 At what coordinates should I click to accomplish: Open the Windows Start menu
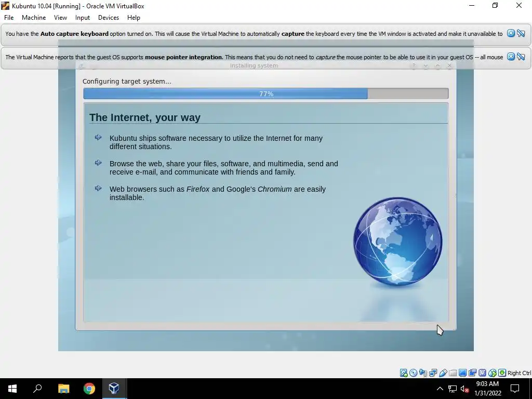coord(12,389)
